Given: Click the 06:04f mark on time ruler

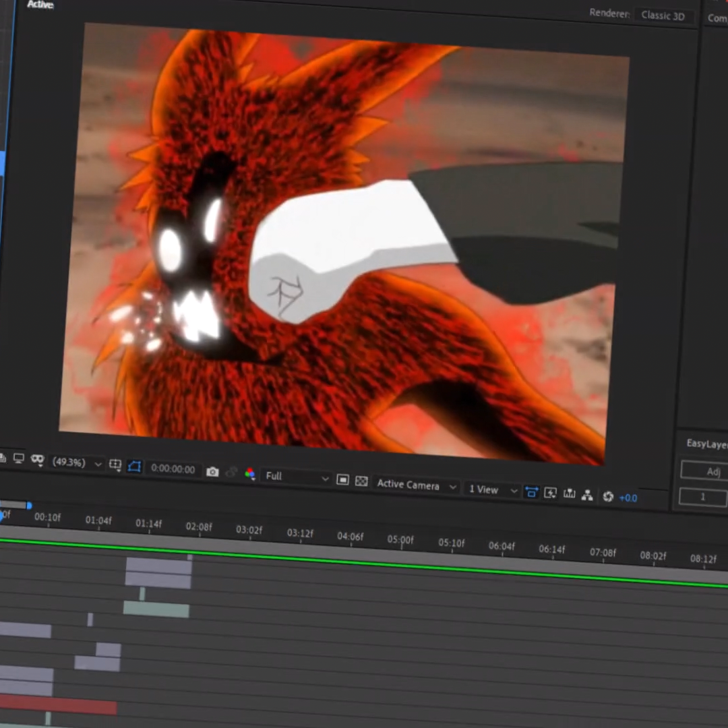Looking at the screenshot, I should click(502, 547).
